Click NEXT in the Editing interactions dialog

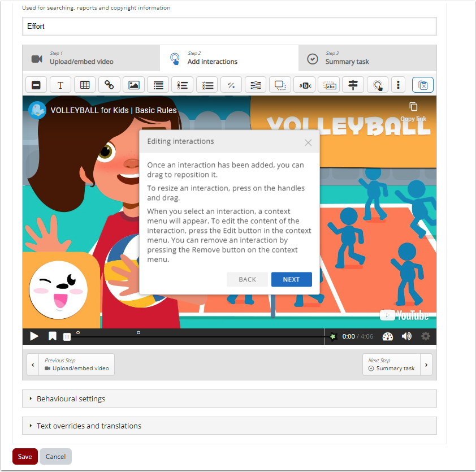pyautogui.click(x=291, y=279)
